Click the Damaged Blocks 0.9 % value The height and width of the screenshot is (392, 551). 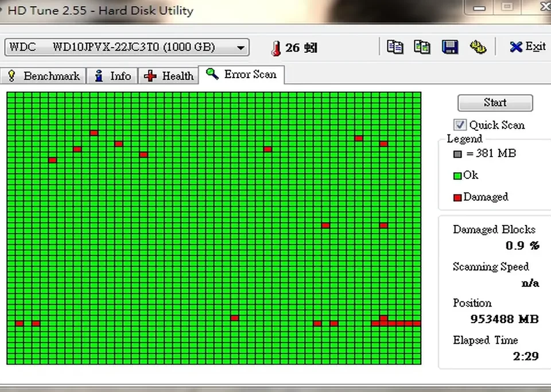tap(522, 246)
